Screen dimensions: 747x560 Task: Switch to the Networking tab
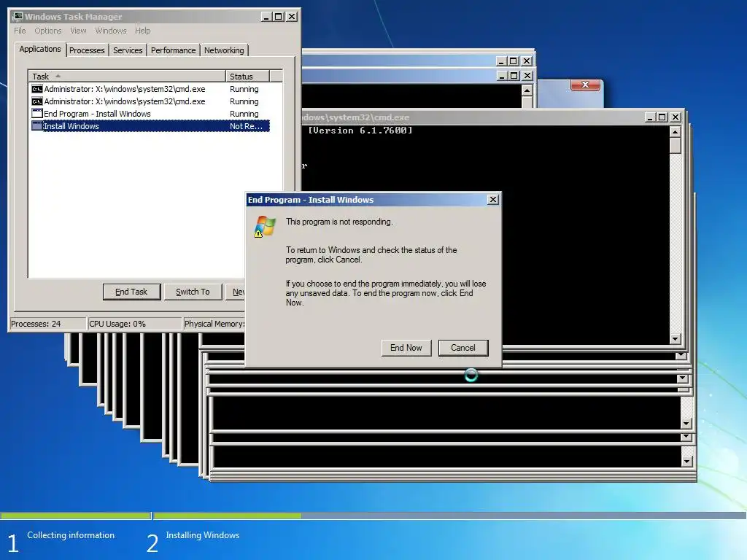click(x=224, y=50)
